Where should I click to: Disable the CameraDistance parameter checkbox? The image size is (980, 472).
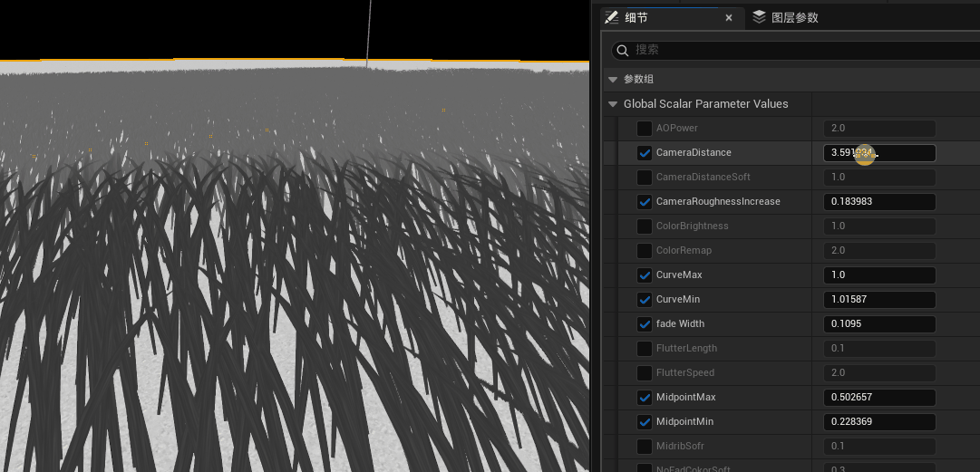click(645, 153)
